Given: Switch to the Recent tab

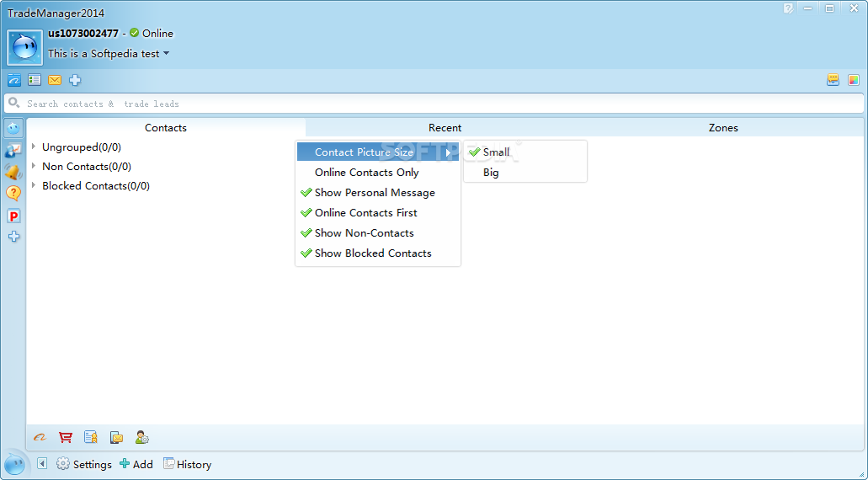Looking at the screenshot, I should [x=445, y=127].
